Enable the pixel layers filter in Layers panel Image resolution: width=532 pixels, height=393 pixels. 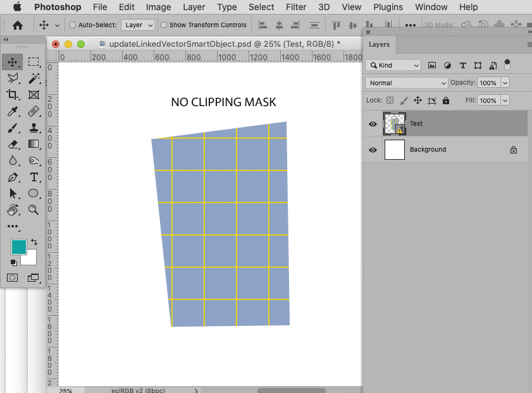[431, 65]
